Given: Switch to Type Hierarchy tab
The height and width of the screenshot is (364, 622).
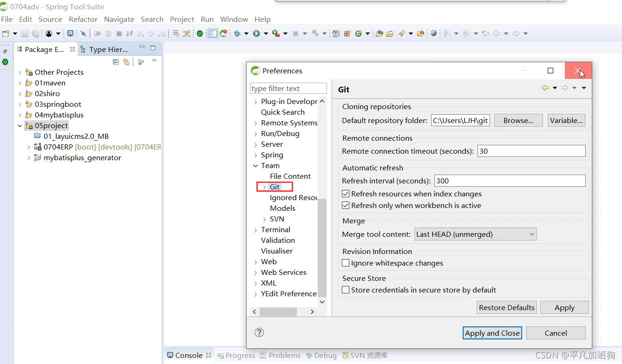Looking at the screenshot, I should 105,49.
